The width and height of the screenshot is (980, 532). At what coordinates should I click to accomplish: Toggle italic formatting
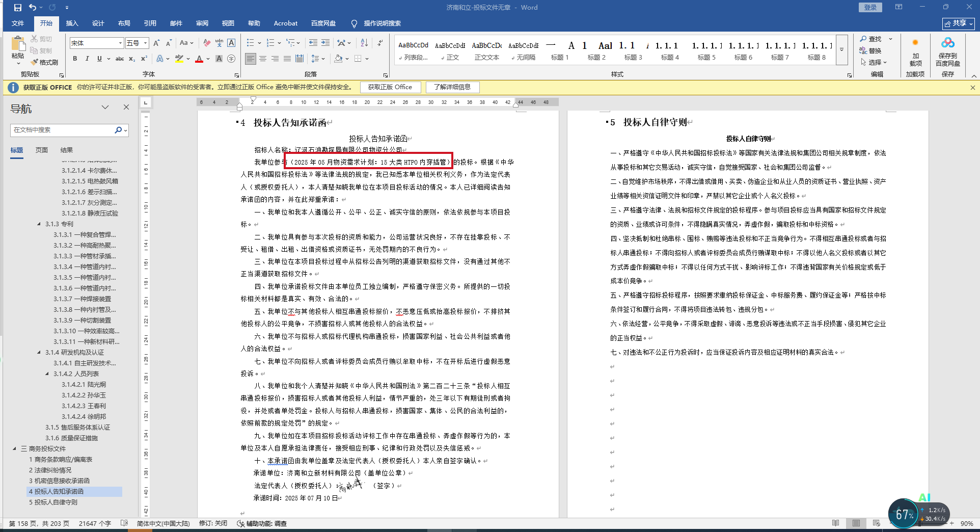(87, 59)
